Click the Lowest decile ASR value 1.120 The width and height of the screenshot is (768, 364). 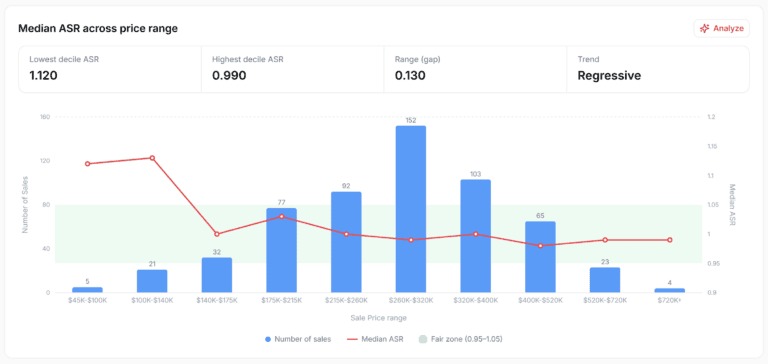tap(44, 75)
